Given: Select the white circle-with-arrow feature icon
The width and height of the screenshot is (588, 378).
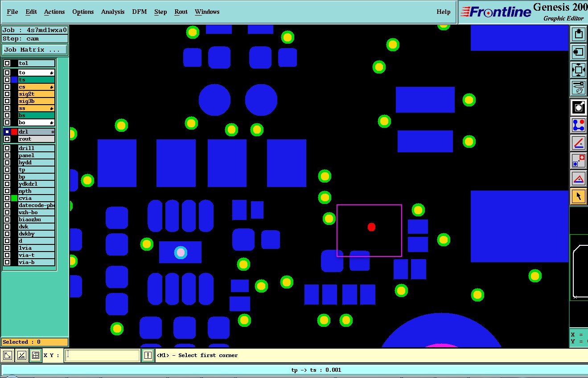Looking at the screenshot, I should click(x=579, y=107).
